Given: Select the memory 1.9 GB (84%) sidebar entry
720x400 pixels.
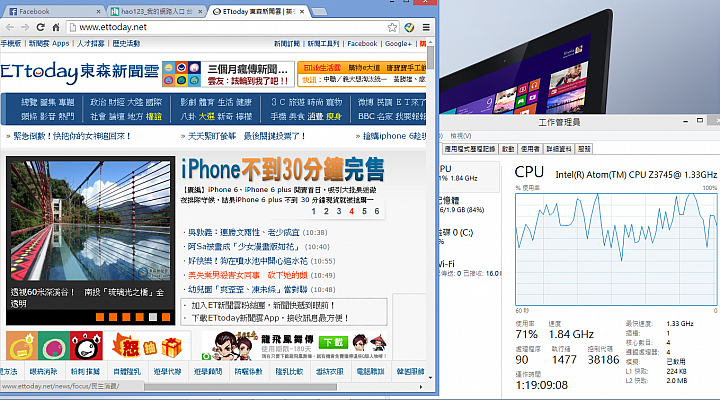Looking at the screenshot, I should point(469,205).
